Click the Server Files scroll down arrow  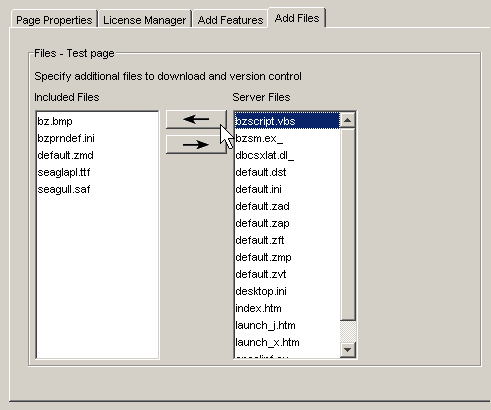coord(348,350)
